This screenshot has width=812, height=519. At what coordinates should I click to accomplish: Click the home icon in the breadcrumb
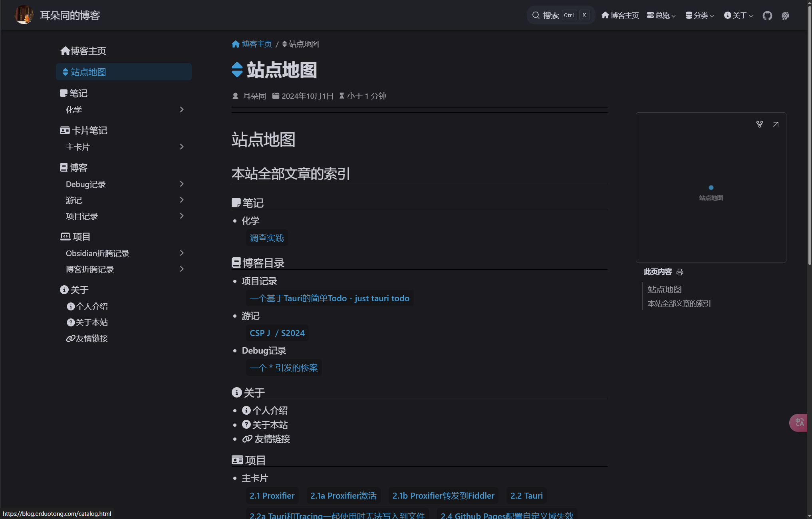(235, 44)
